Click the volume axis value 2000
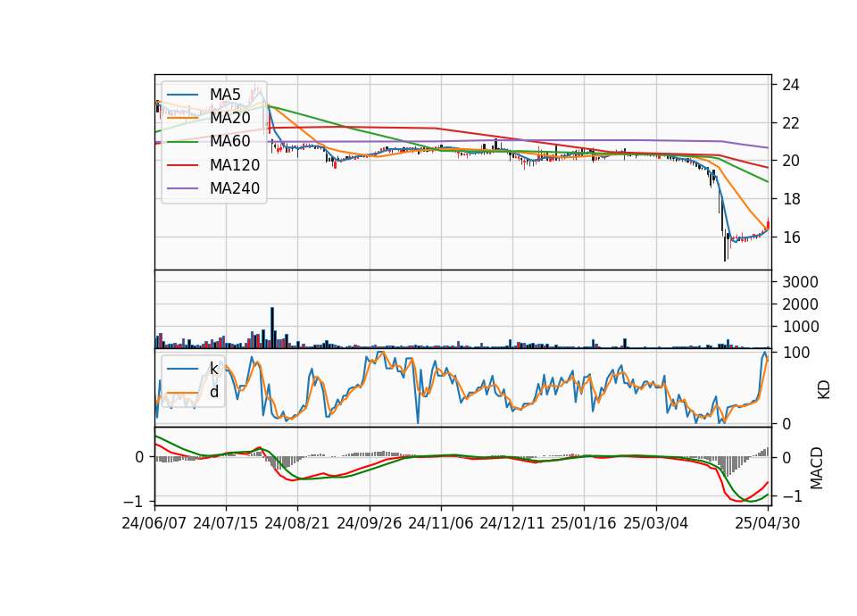The width and height of the screenshot is (857, 616). pyautogui.click(x=800, y=304)
